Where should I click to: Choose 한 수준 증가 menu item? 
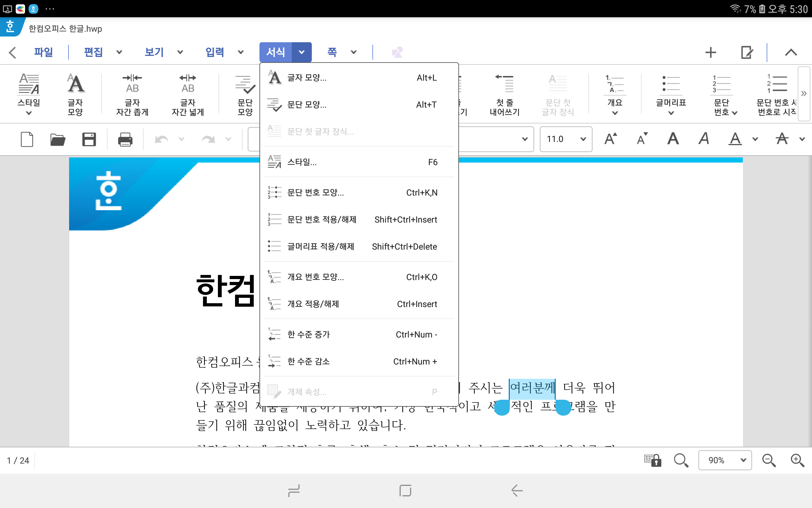pyautogui.click(x=359, y=334)
